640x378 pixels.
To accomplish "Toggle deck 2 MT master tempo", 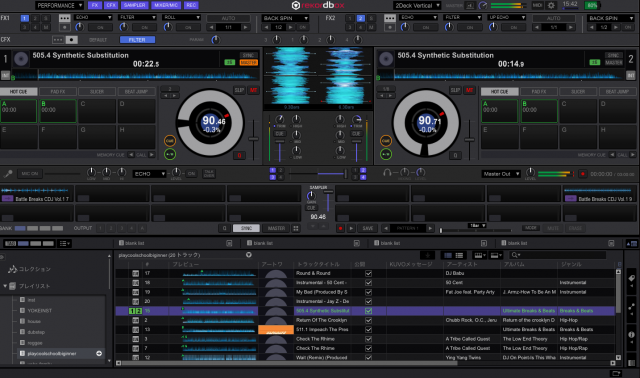I will 469,90.
